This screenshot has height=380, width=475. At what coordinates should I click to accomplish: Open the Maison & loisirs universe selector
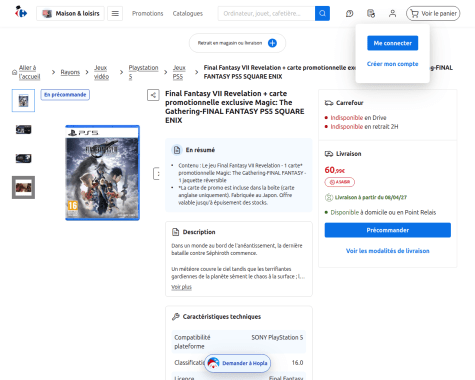pyautogui.click(x=70, y=13)
